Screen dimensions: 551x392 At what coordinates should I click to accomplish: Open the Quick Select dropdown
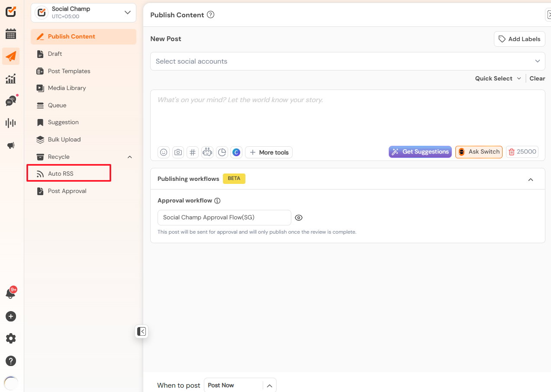point(498,78)
